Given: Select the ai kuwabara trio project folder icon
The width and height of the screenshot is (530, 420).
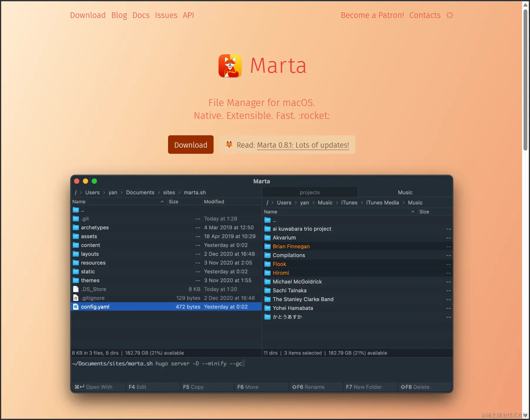Looking at the screenshot, I should tap(267, 229).
